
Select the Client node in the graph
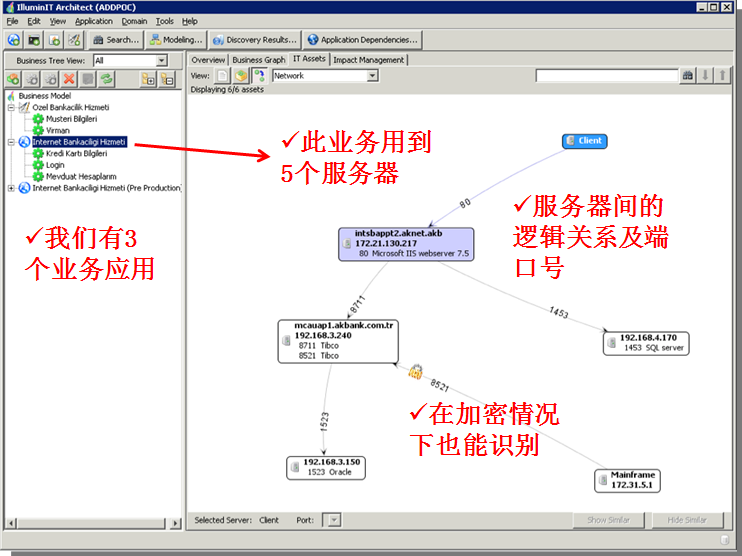(585, 141)
